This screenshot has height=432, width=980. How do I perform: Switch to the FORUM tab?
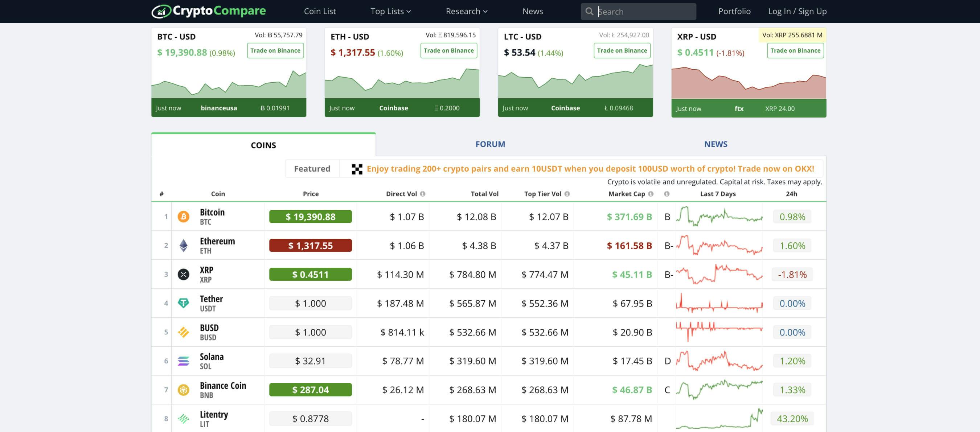pyautogui.click(x=490, y=144)
